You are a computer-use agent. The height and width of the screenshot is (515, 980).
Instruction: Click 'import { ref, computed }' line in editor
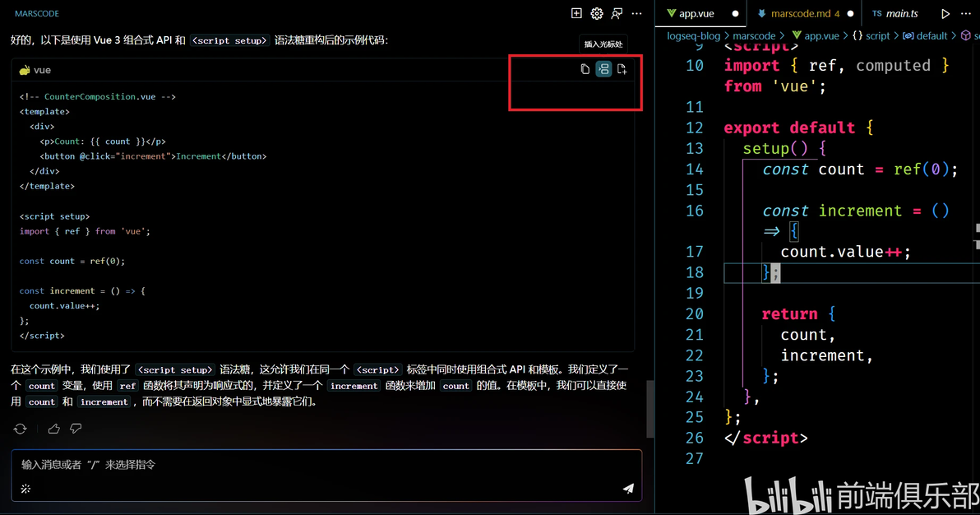(836, 66)
